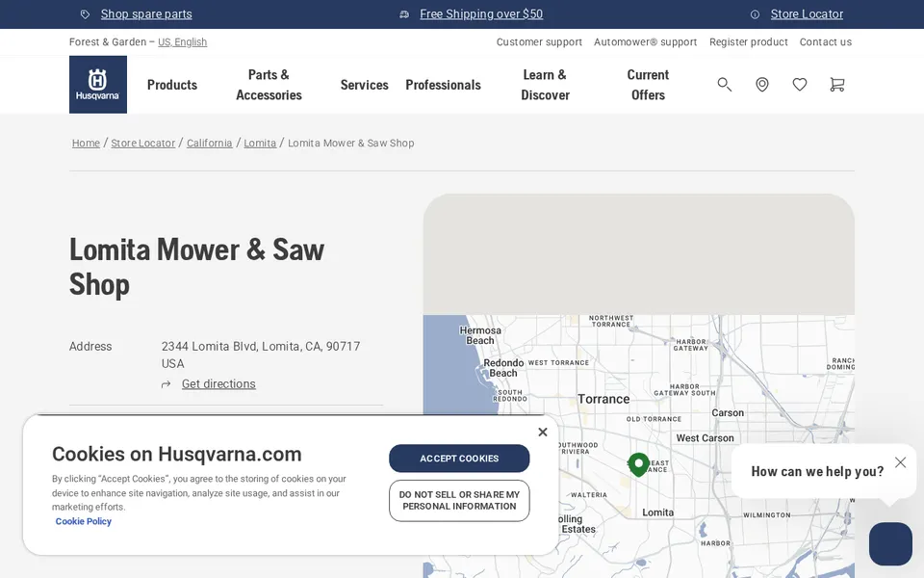Open the Store Locator top bar link
Image resolution: width=924 pixels, height=578 pixels.
coord(807,14)
